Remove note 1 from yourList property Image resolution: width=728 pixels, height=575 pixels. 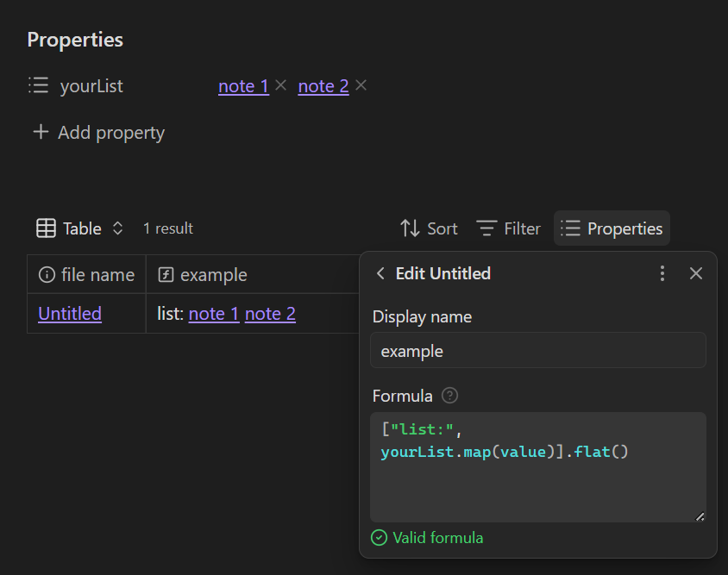280,85
